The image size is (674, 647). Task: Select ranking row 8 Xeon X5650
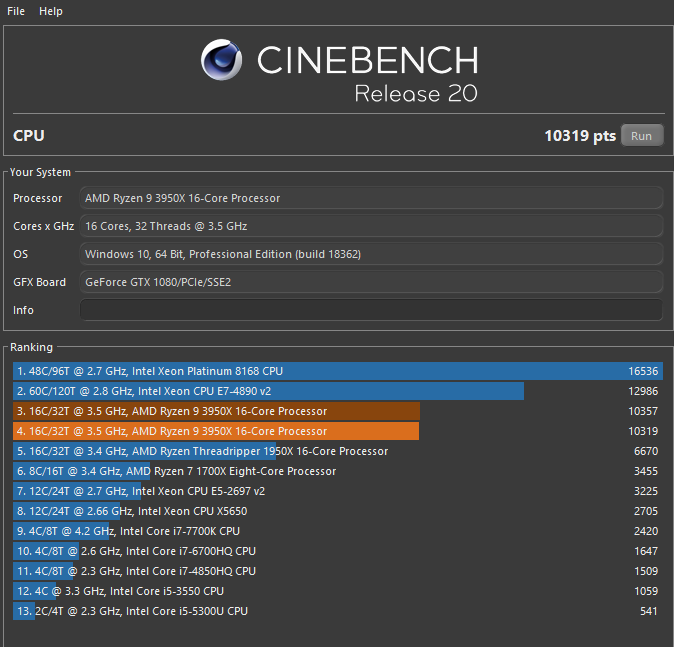[x=337, y=511]
